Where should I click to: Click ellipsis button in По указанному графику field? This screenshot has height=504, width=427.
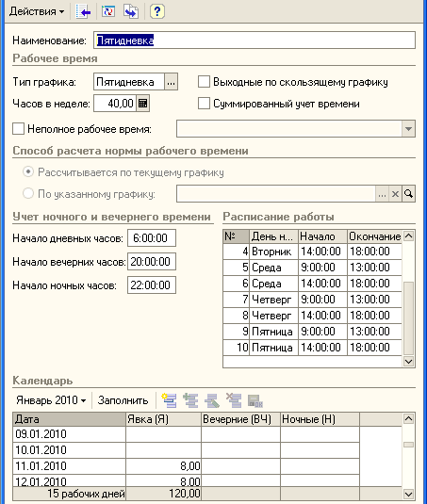tap(382, 194)
